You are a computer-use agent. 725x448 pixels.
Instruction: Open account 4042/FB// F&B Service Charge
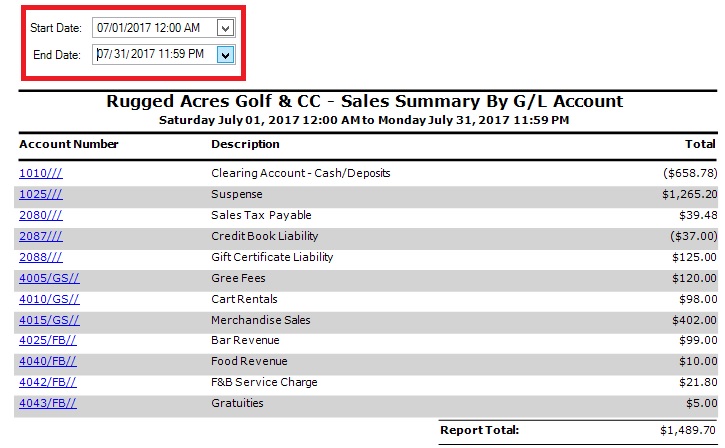(x=47, y=382)
